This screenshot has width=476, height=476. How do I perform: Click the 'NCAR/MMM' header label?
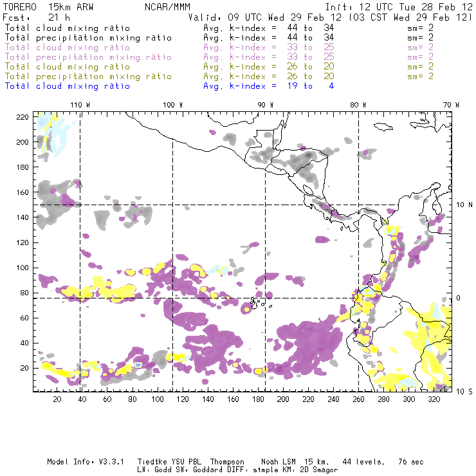pos(168,7)
